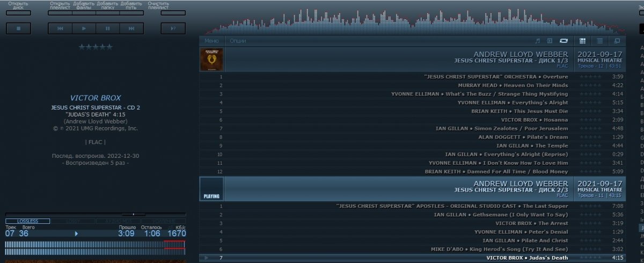The image size is (644, 263).
Task: Select BRIAN KEITH This Jesus Must Die
Action: [x=412, y=111]
